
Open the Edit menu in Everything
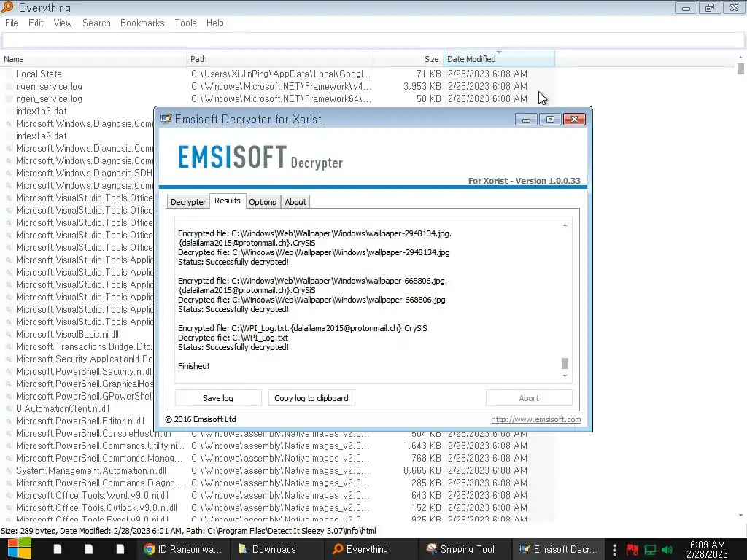[x=36, y=23]
